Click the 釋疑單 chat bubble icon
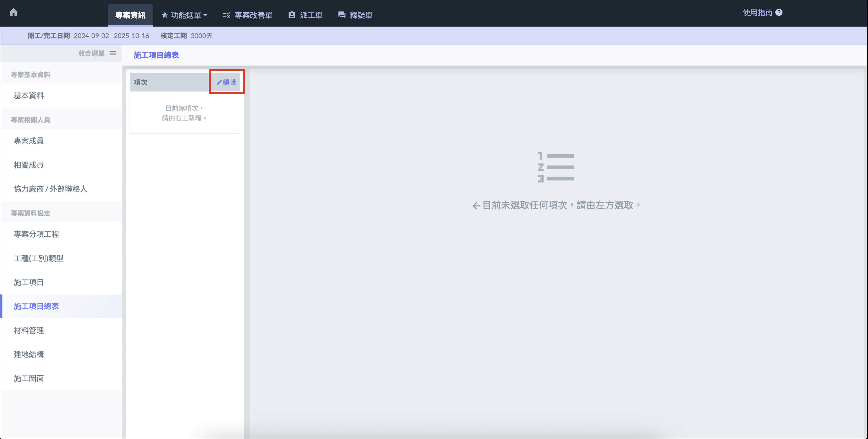 [x=342, y=15]
